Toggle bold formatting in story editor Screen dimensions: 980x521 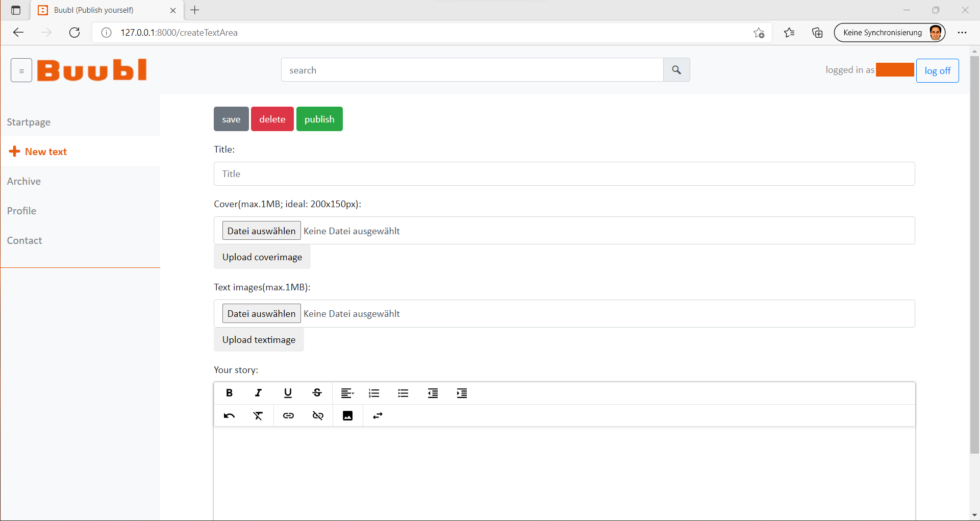pyautogui.click(x=229, y=393)
